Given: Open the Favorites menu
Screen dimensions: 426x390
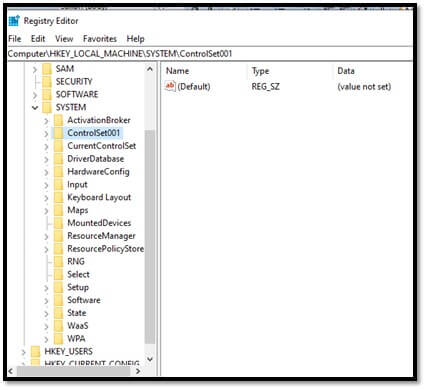Looking at the screenshot, I should coord(100,39).
